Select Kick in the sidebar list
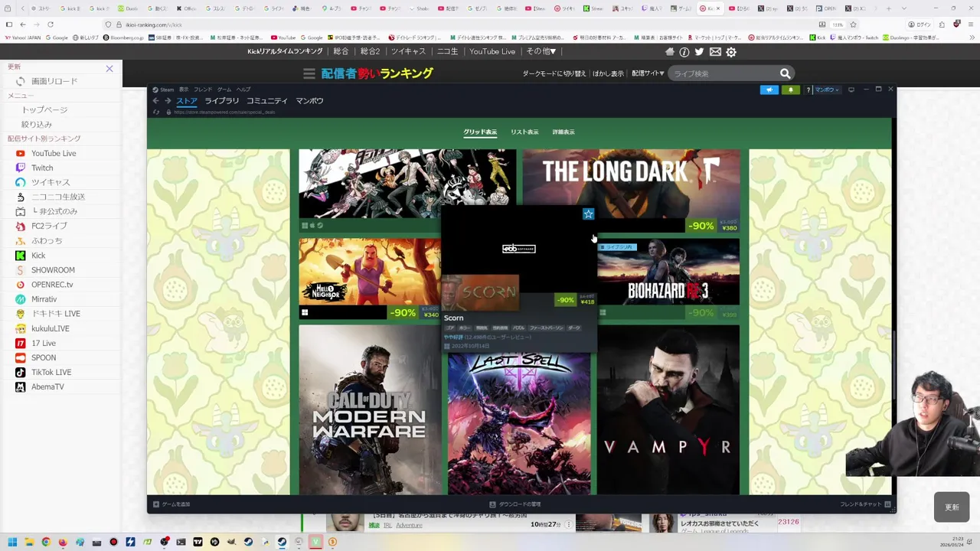Image resolution: width=980 pixels, height=551 pixels. point(38,256)
